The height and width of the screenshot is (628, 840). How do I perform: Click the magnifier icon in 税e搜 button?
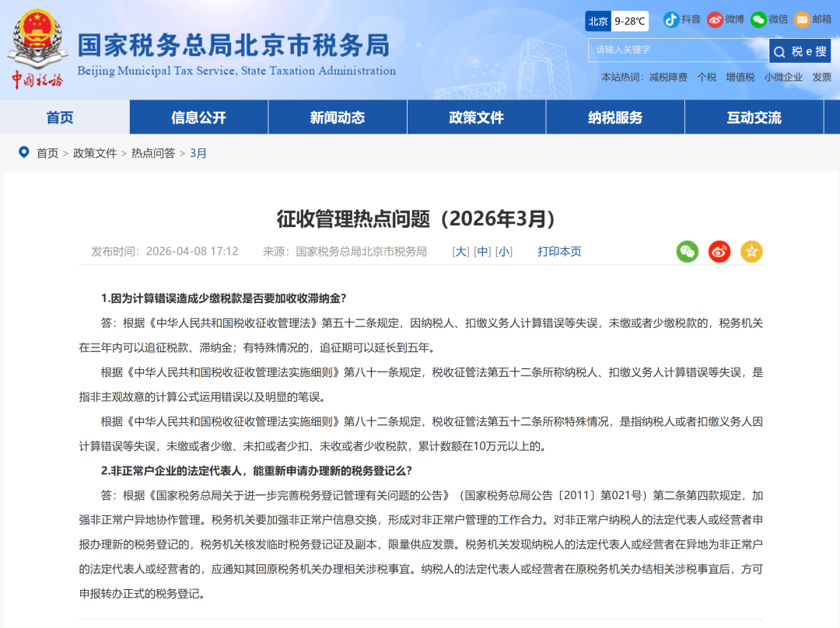[779, 52]
